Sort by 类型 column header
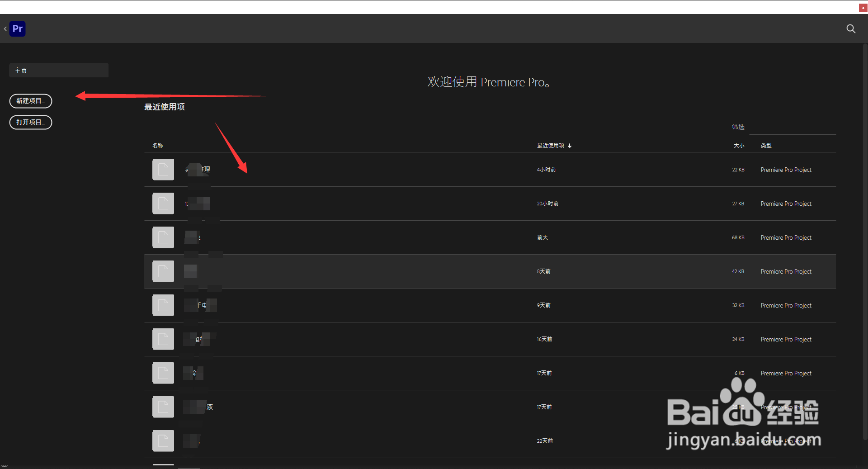Screen dimensions: 868x469 click(x=766, y=146)
